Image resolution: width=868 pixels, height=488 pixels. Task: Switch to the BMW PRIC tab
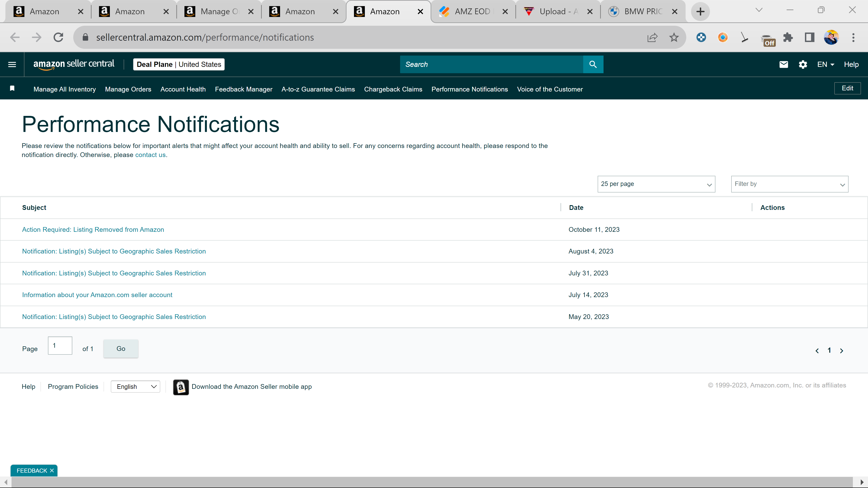643,12
